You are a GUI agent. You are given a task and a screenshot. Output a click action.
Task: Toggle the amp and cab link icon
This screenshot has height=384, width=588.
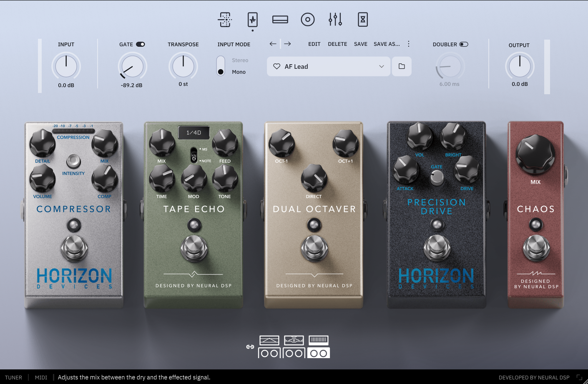250,346
